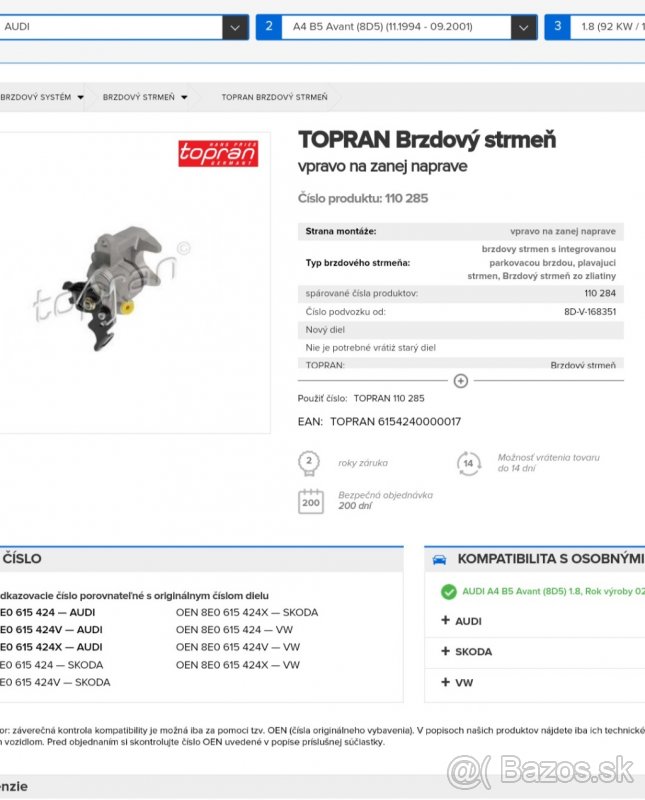Click step number 3 badge

pos(558,27)
